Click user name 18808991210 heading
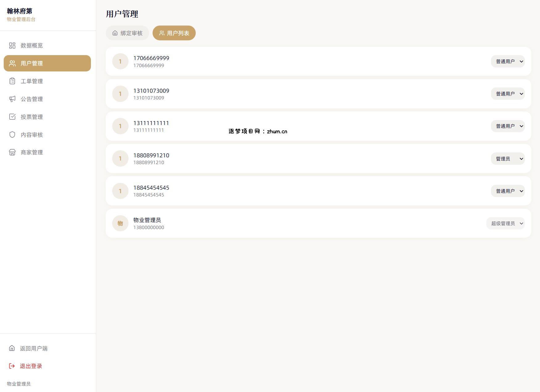 coord(151,156)
